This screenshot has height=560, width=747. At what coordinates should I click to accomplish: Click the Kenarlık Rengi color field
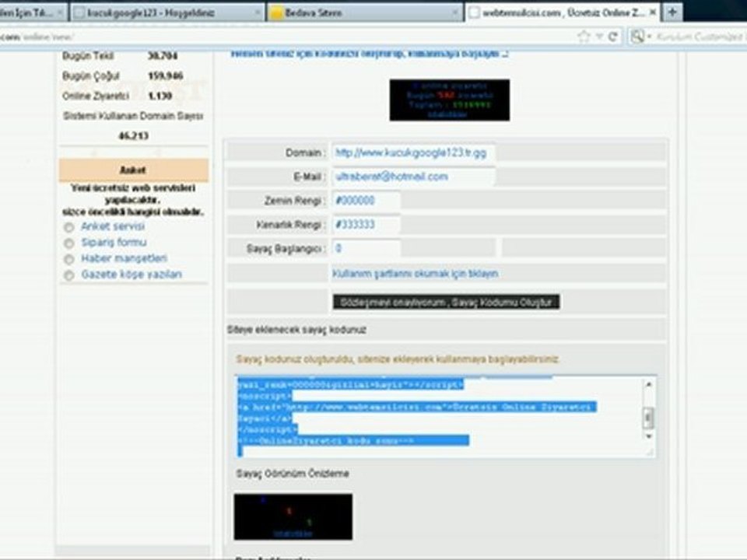click(366, 224)
